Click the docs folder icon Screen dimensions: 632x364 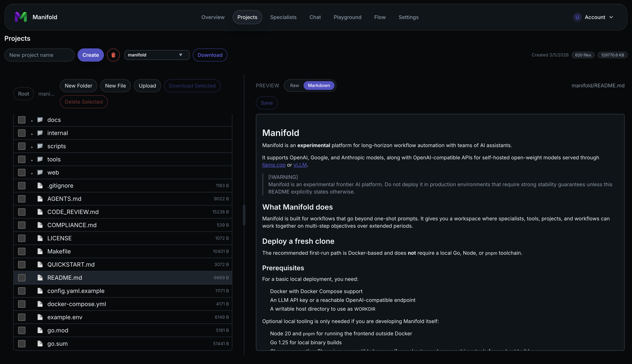click(40, 120)
